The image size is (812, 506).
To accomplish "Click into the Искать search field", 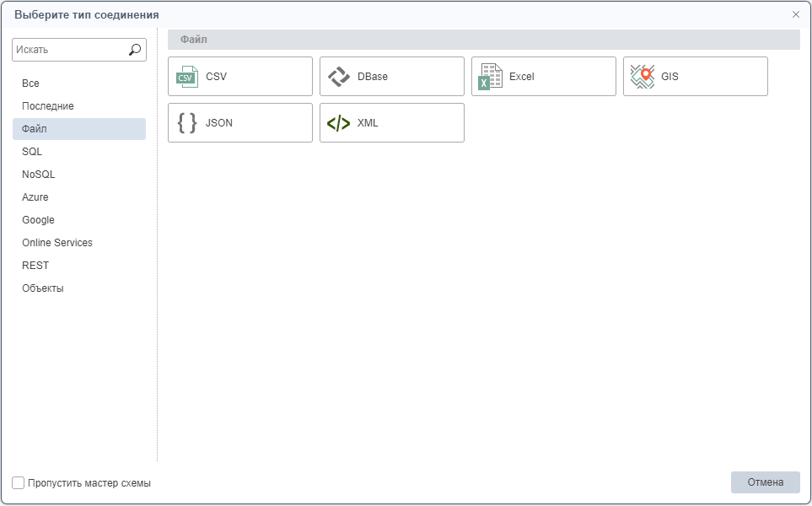I will pyautogui.click(x=69, y=50).
